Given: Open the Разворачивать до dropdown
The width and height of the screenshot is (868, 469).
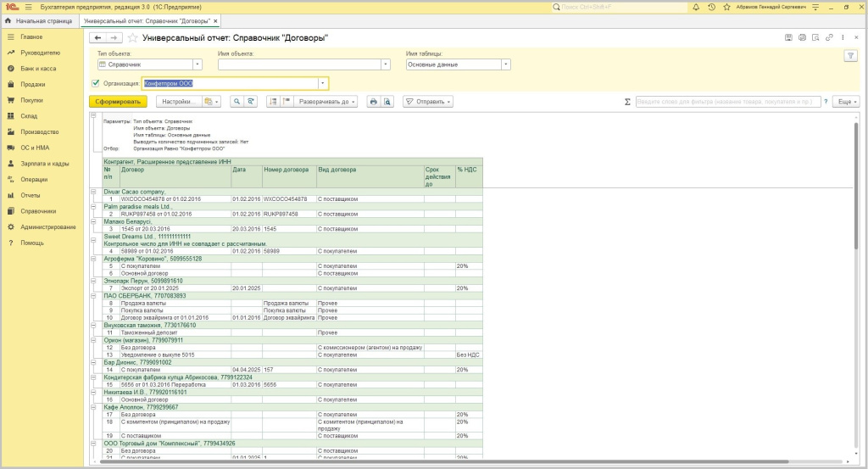Looking at the screenshot, I should [x=325, y=102].
